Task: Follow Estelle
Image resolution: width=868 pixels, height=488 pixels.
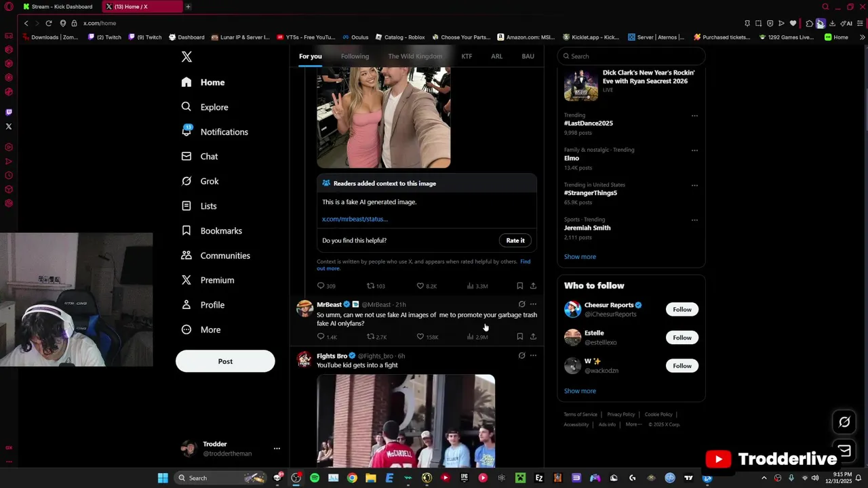Action: (x=682, y=338)
